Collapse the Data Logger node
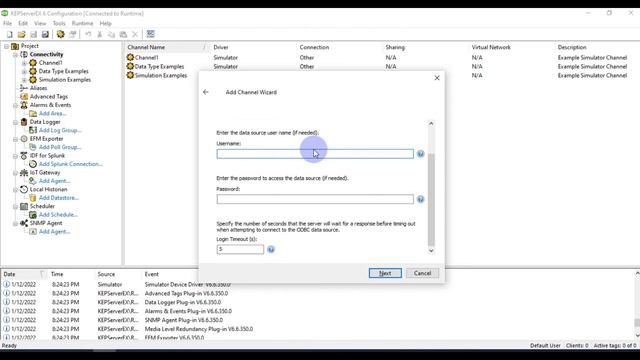Viewport: 640px width, 360px height. 16,122
